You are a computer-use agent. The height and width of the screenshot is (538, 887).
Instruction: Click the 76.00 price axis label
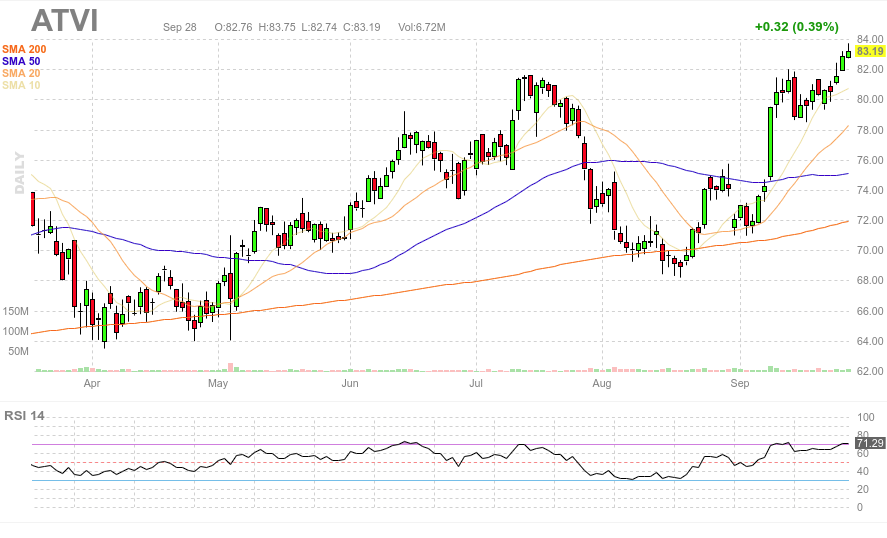click(x=870, y=160)
